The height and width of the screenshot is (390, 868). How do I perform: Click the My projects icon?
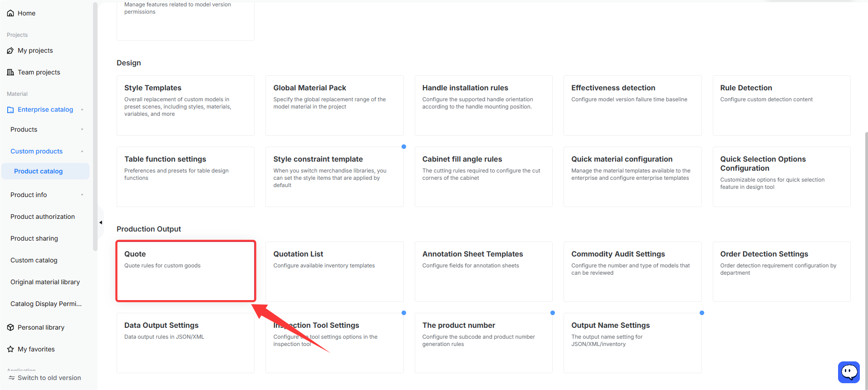[x=10, y=50]
